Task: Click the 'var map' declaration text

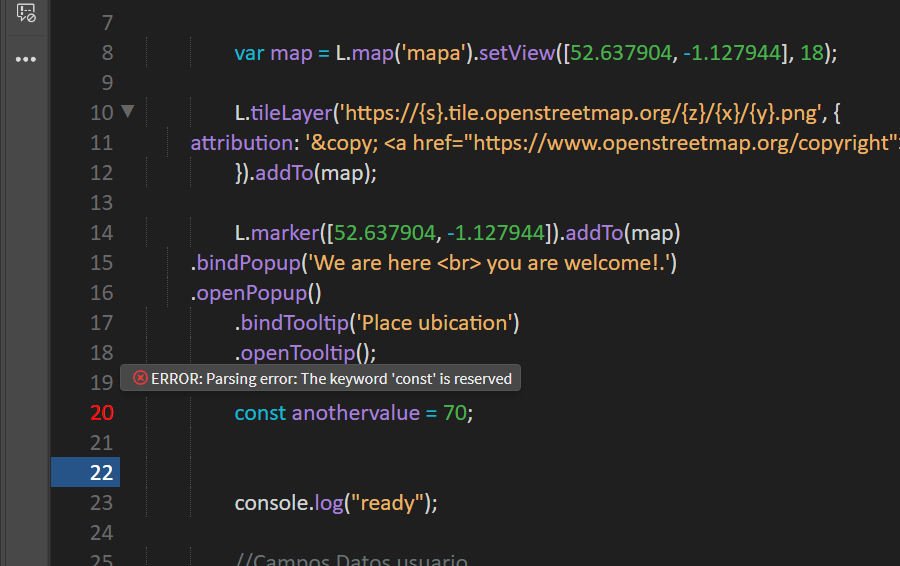Action: (x=273, y=53)
